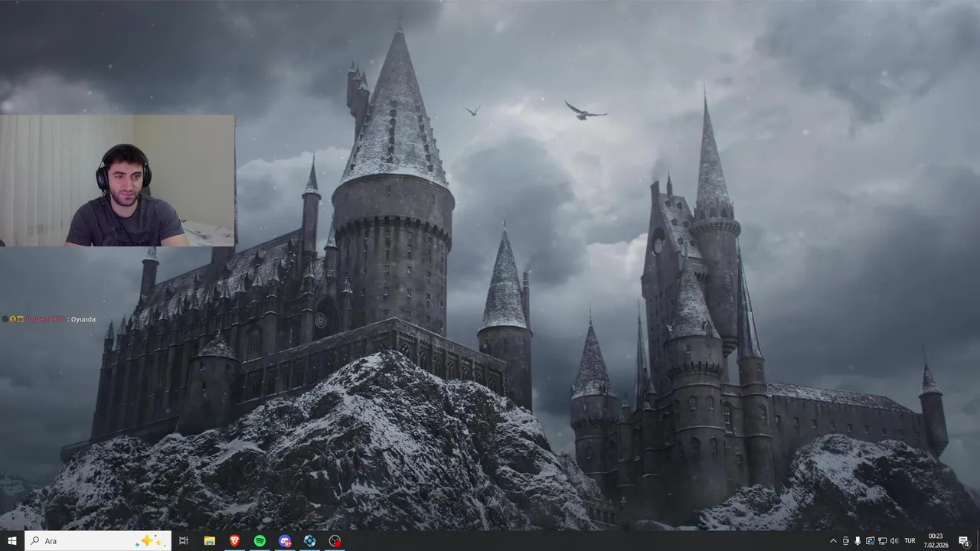
Task: Click the Oyunda chat message text
Action: [x=83, y=319]
